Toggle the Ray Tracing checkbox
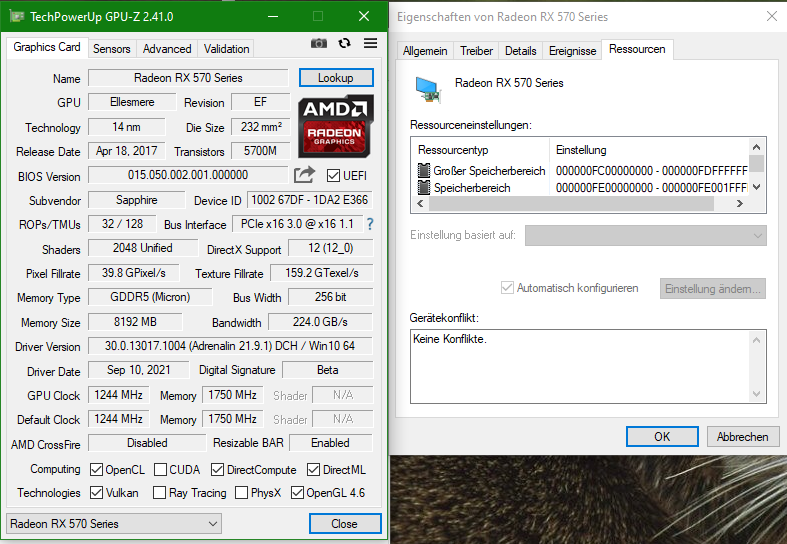This screenshot has width=787, height=544. (x=159, y=493)
